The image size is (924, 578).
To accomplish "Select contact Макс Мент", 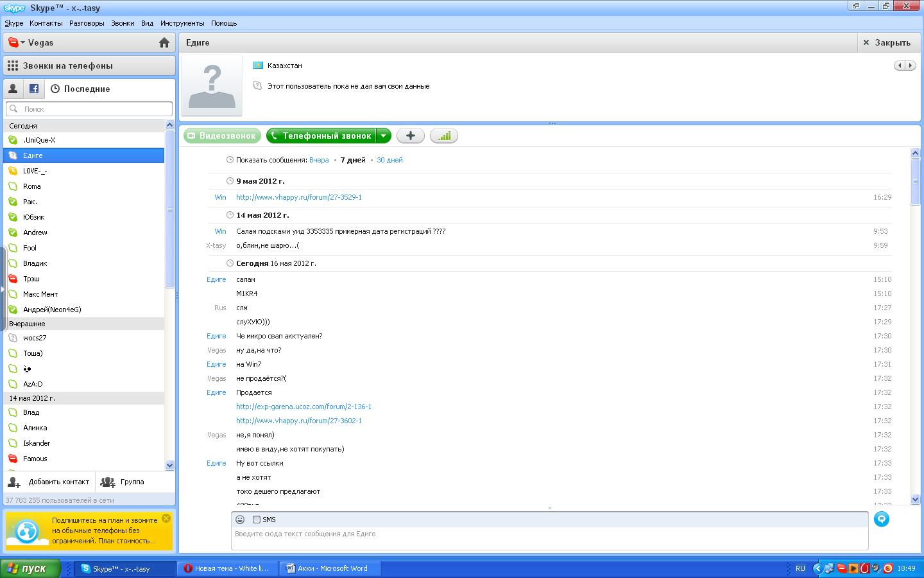I will (x=84, y=294).
